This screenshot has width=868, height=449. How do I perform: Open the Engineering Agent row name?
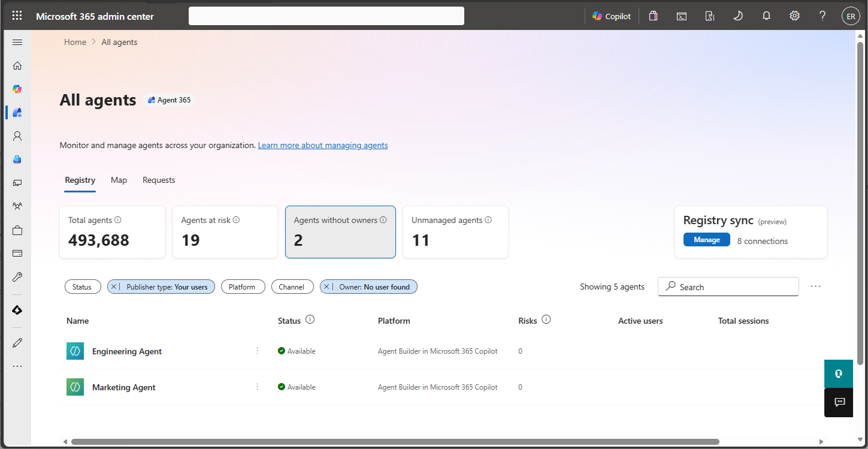[127, 351]
